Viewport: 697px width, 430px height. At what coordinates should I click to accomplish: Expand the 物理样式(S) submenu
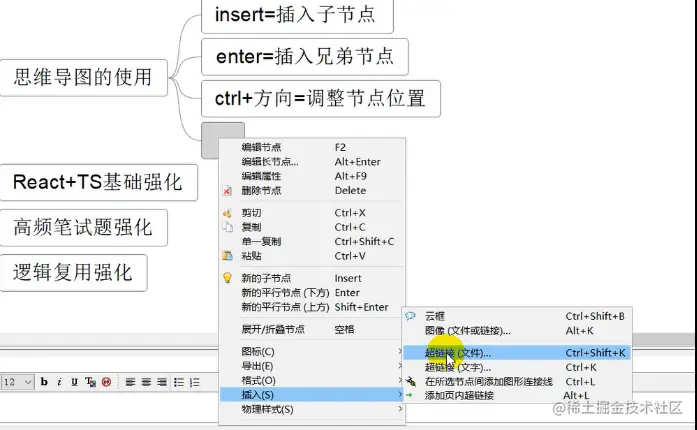tap(312, 409)
